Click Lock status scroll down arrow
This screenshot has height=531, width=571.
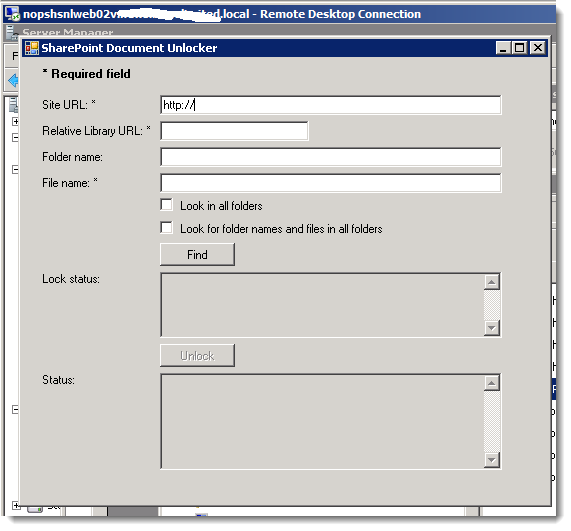coord(492,328)
